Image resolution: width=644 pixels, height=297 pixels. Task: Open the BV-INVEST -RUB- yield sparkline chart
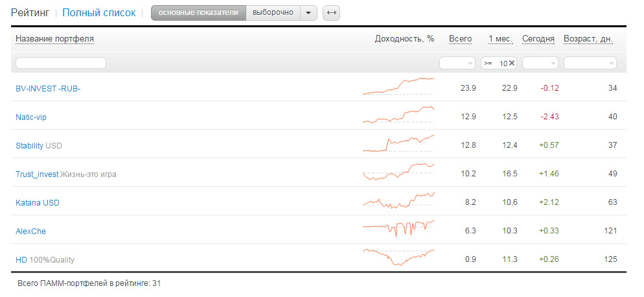(398, 87)
